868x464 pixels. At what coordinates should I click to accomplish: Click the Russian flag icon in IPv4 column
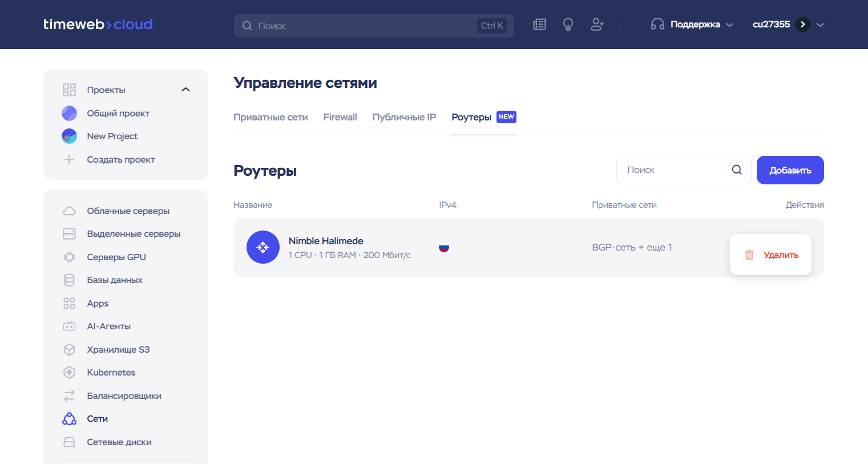(x=444, y=248)
